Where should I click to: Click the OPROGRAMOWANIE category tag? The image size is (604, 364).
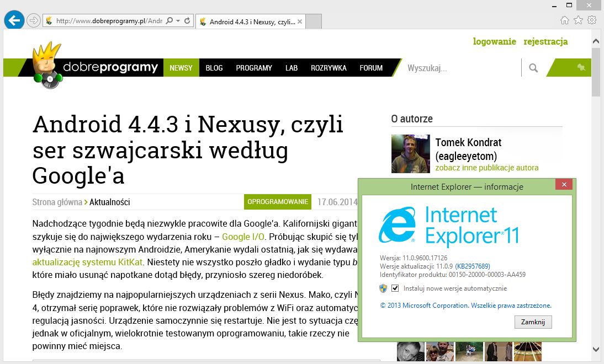(x=278, y=202)
